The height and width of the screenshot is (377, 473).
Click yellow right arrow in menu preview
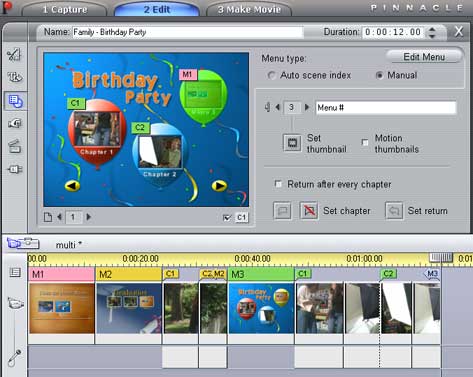coord(219,186)
